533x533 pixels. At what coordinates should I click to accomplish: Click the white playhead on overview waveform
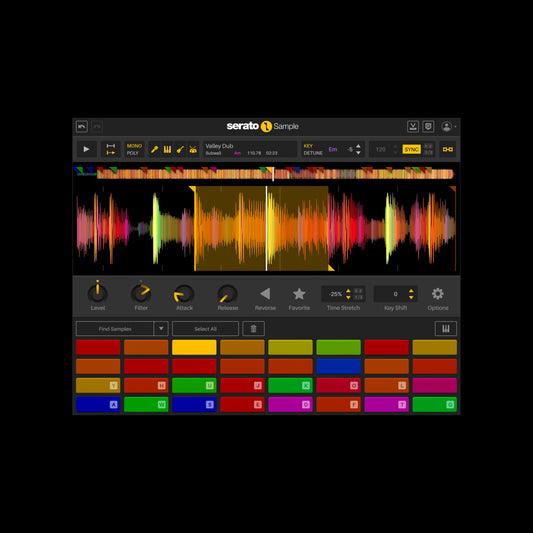tap(273, 174)
